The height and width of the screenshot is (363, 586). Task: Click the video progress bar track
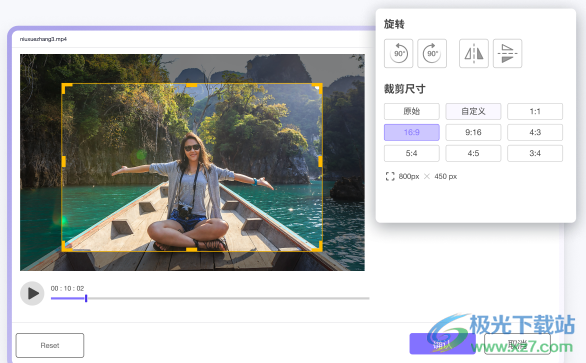tap(210, 298)
